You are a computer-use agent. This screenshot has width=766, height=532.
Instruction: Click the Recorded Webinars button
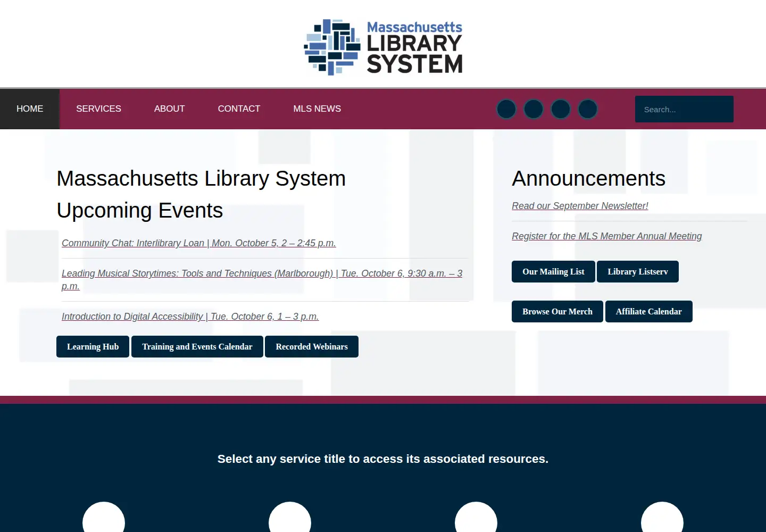pyautogui.click(x=312, y=347)
